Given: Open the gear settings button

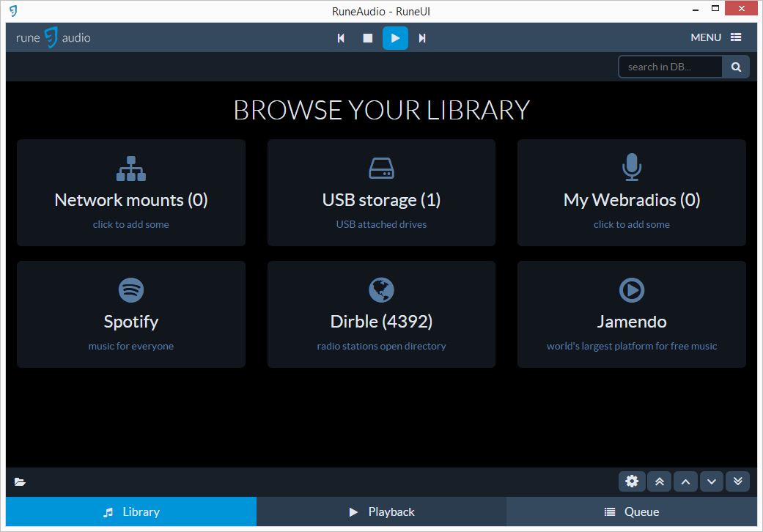Looking at the screenshot, I should point(632,481).
